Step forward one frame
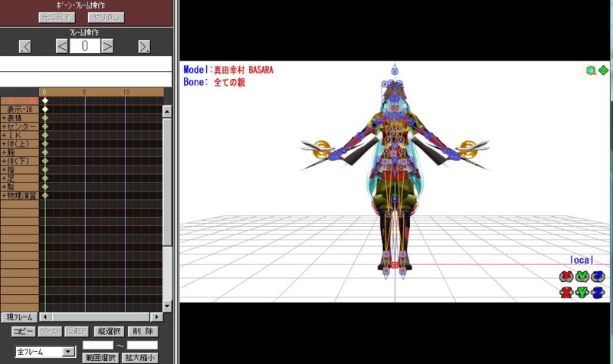The height and width of the screenshot is (364, 613). click(x=107, y=46)
